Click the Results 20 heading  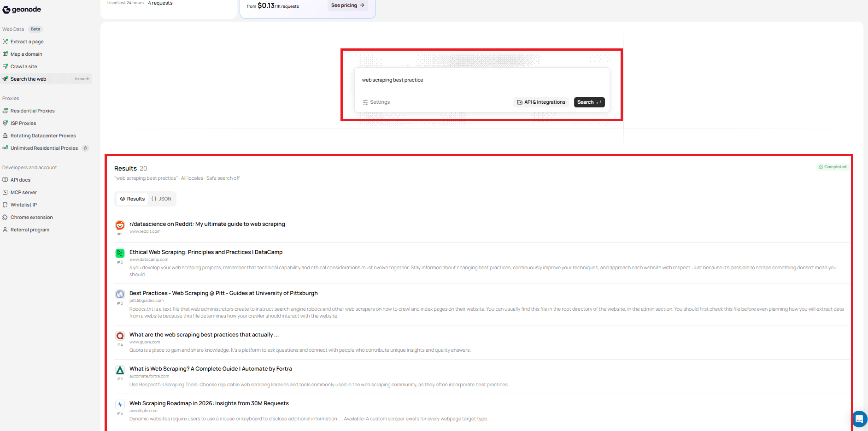(x=131, y=168)
